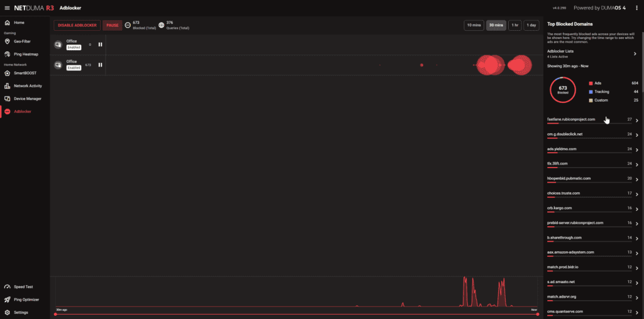
Task: Open the Ping Optimizer rocket icon
Action: click(x=8, y=300)
